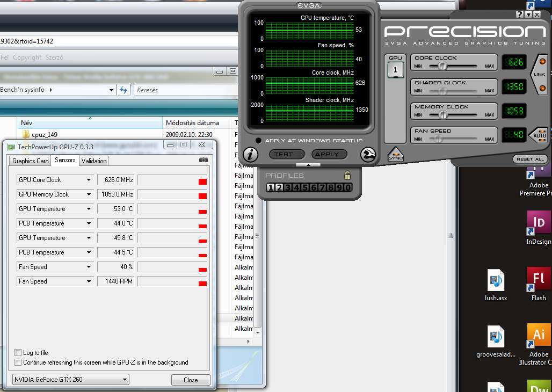Collapse the Precision profiles panel arrow

coord(308,165)
